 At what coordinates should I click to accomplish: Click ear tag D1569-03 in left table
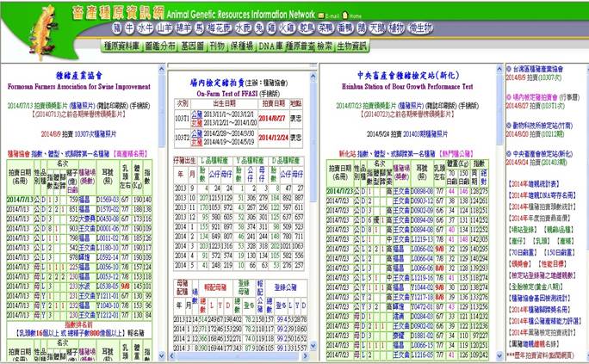[x=108, y=200]
